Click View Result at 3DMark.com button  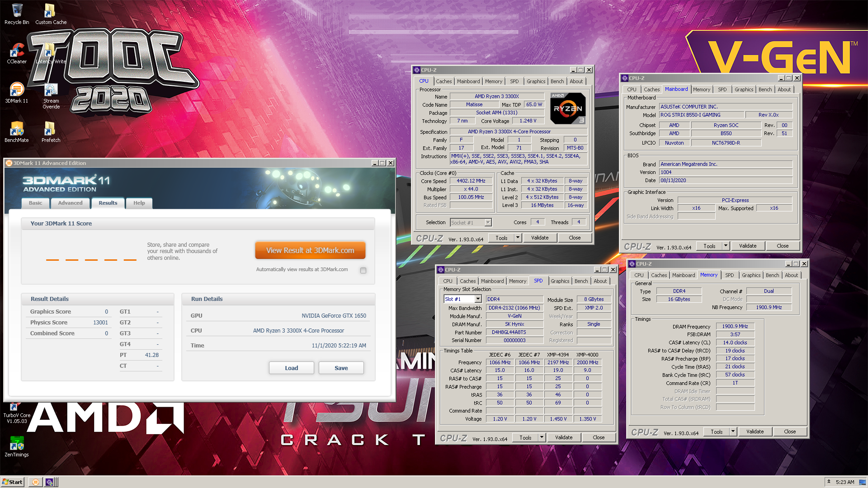click(x=310, y=250)
